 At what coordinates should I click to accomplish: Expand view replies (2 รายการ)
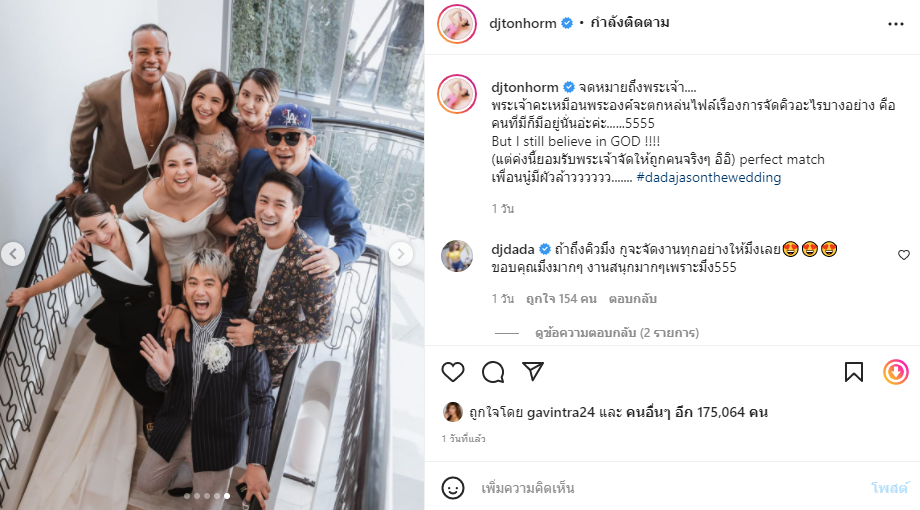[617, 333]
